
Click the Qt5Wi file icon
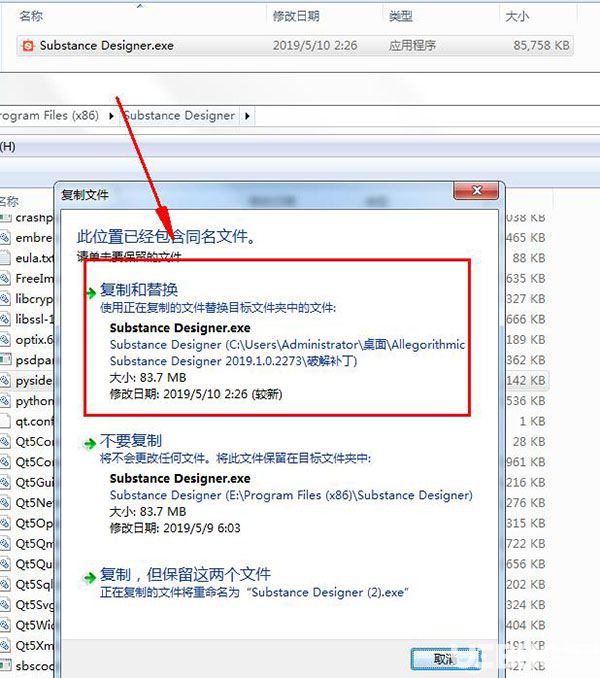tap(5, 625)
